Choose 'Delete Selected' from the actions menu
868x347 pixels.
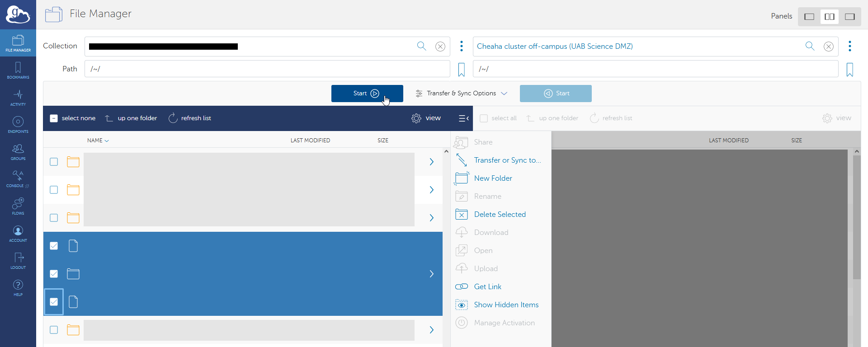[500, 214]
